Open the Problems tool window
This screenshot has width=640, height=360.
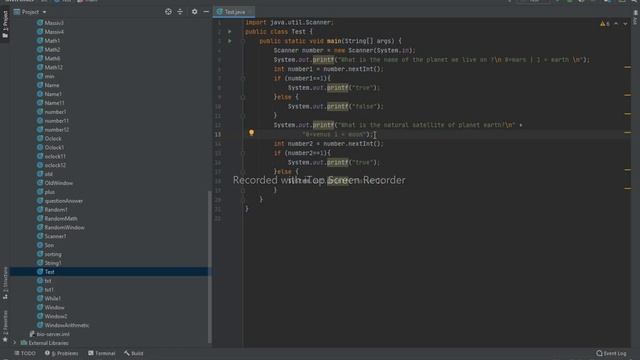[x=62, y=353]
